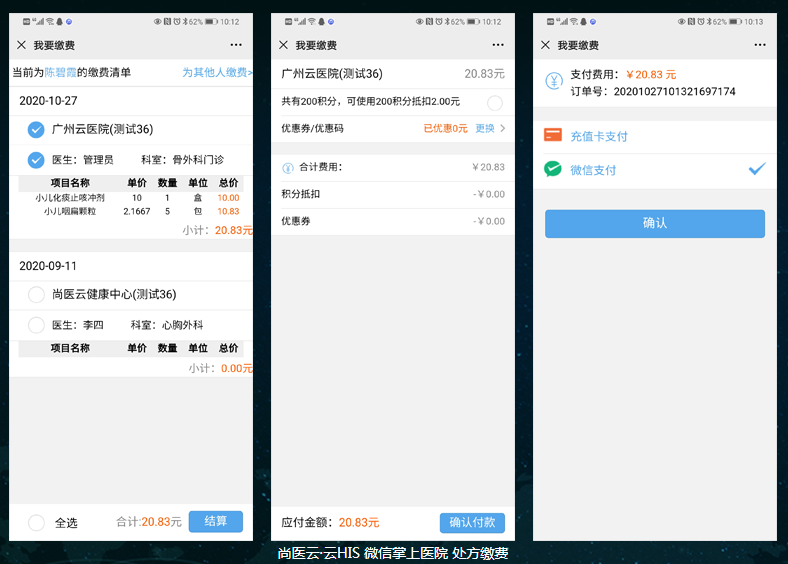
Task: Close the middle phone's 我要缴费 page with X
Action: (283, 45)
